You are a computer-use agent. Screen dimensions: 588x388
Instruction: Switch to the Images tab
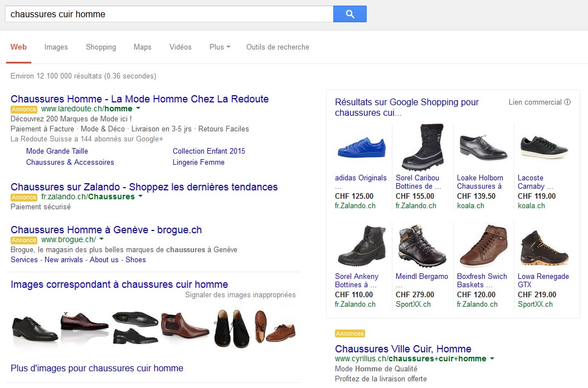point(56,47)
